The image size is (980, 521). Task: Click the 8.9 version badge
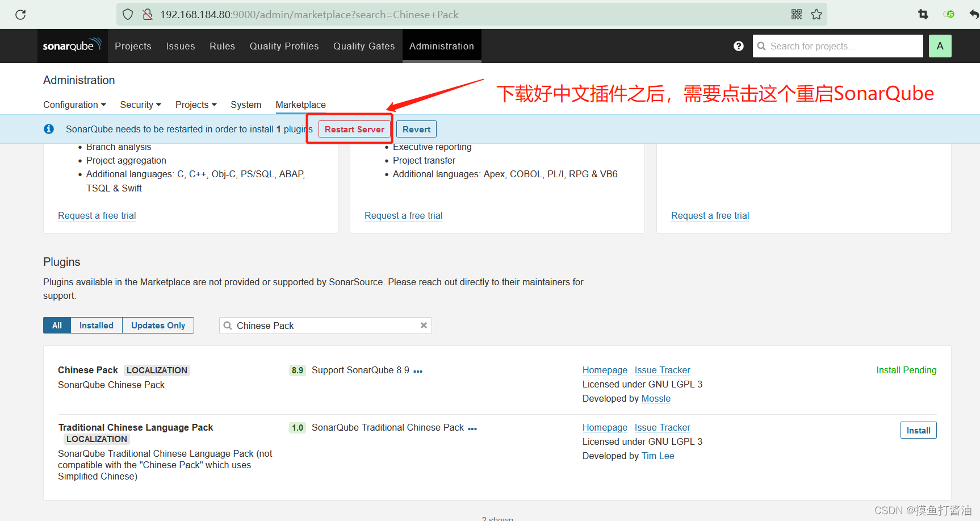point(298,370)
